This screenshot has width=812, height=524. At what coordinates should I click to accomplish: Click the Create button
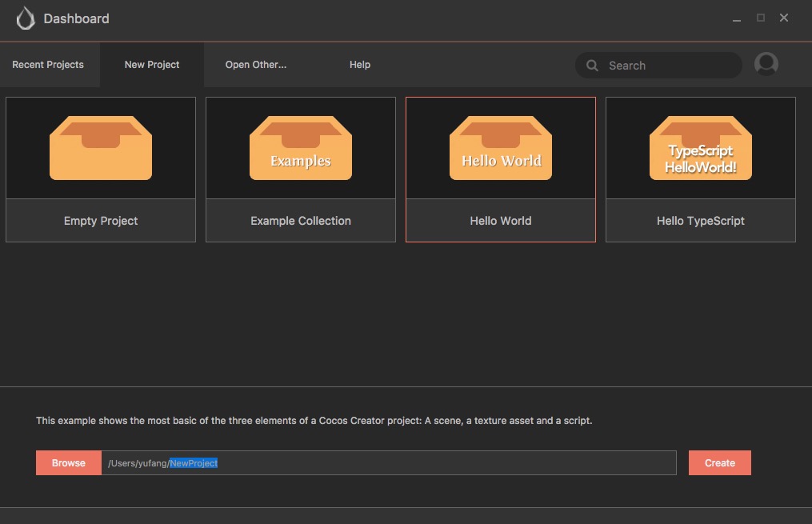point(719,463)
